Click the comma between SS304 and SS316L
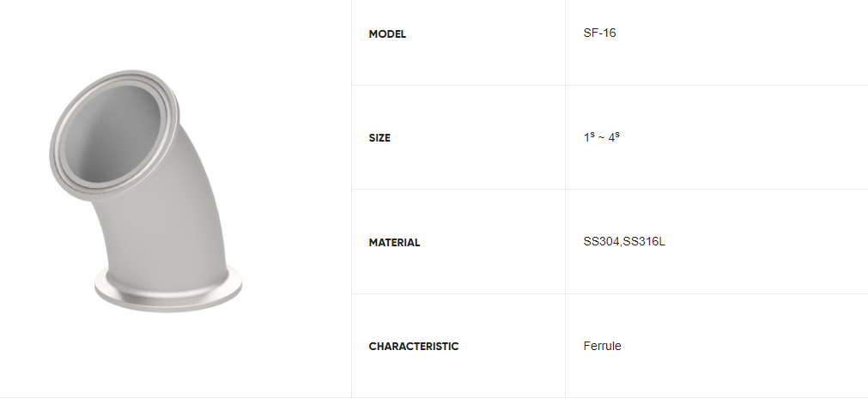Image resolution: width=868 pixels, height=399 pixels. tap(621, 245)
